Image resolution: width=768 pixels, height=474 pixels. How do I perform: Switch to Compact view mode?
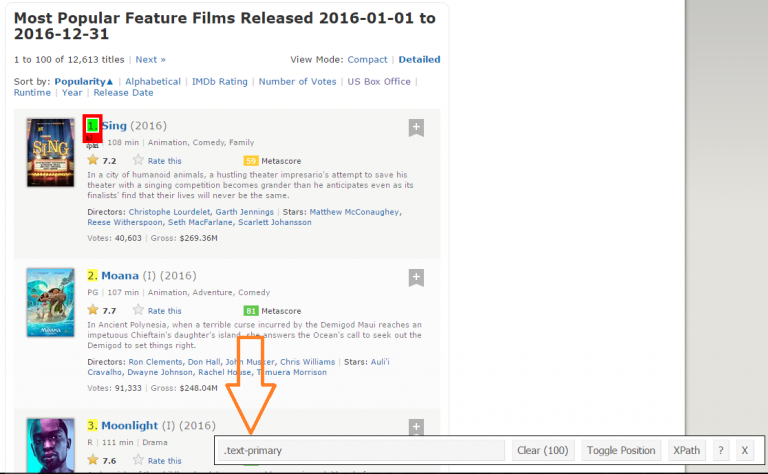pyautogui.click(x=367, y=60)
